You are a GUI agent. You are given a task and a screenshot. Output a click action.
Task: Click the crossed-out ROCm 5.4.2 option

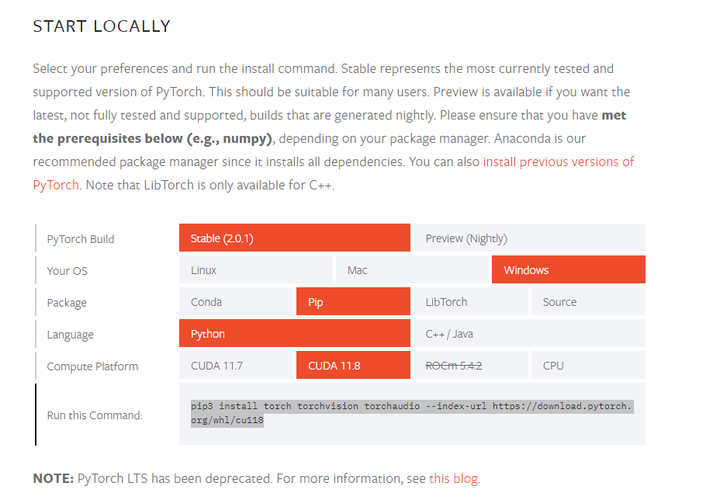470,366
